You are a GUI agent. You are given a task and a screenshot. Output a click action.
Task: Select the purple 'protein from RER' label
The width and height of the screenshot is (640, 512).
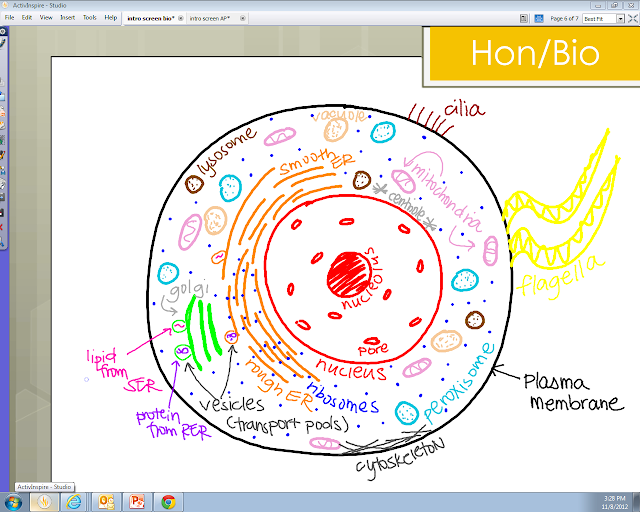coord(173,423)
